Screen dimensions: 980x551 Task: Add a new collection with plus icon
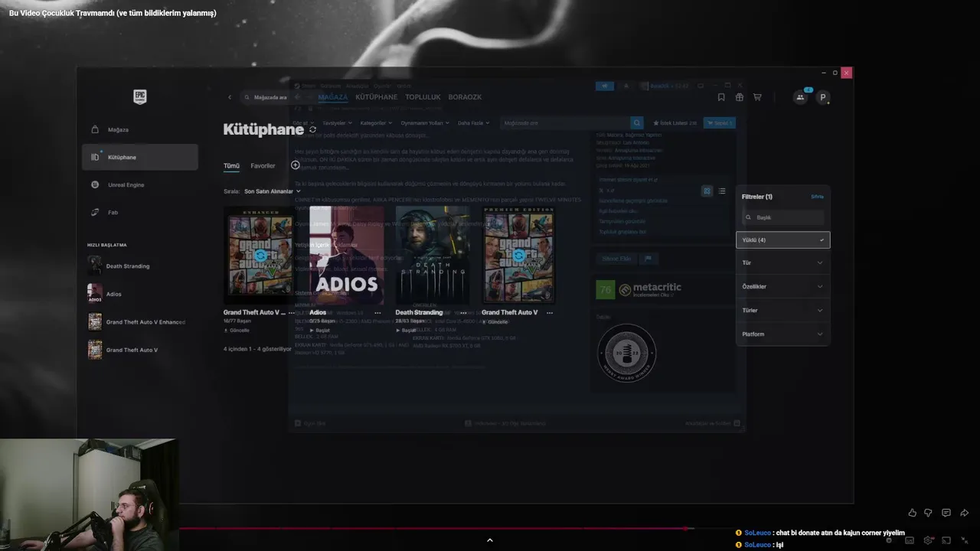296,165
